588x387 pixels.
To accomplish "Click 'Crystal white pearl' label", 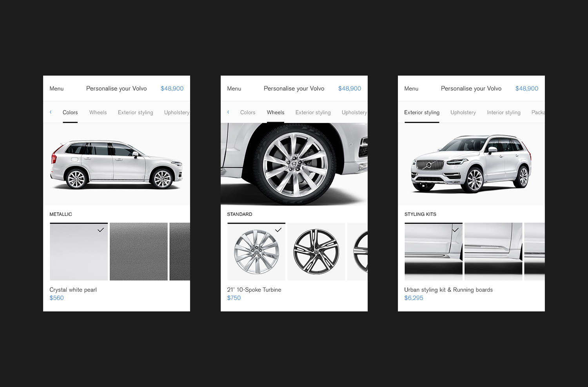I will coord(73,290).
